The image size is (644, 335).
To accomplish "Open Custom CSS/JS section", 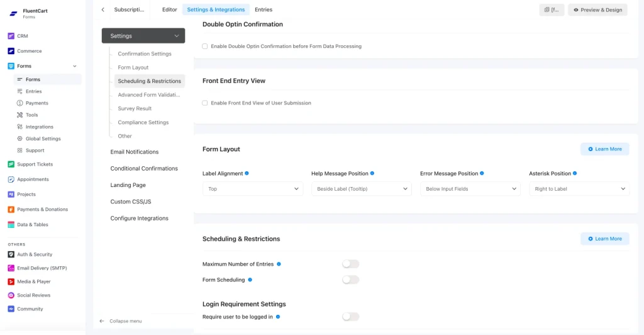I will pyautogui.click(x=131, y=202).
